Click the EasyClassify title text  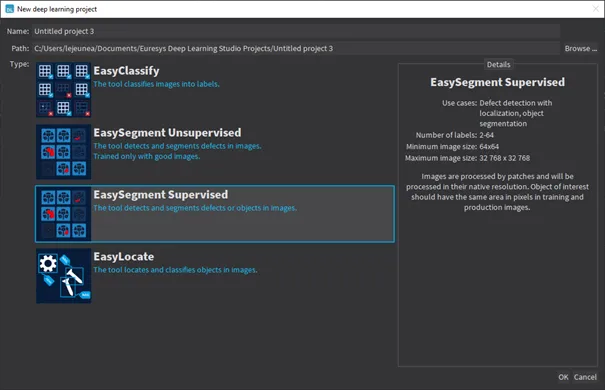[x=126, y=71]
